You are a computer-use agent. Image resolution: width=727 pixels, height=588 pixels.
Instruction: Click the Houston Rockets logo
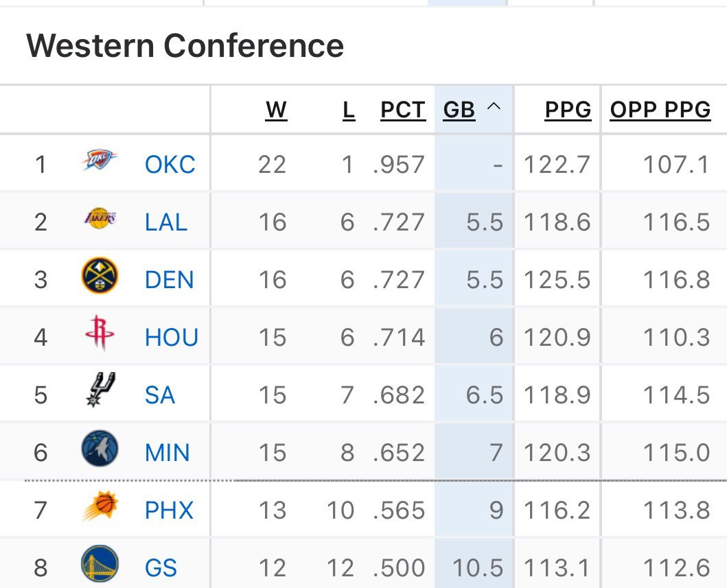[x=100, y=335]
